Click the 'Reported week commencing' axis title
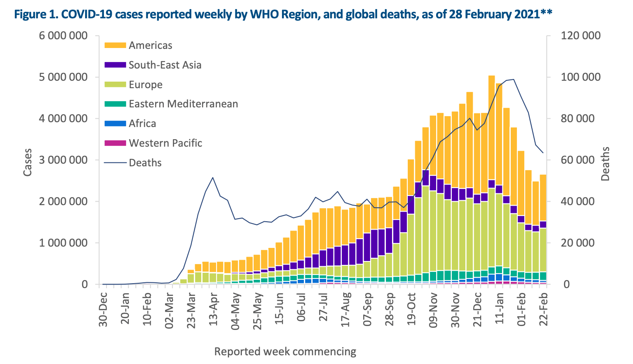 click(x=286, y=351)
